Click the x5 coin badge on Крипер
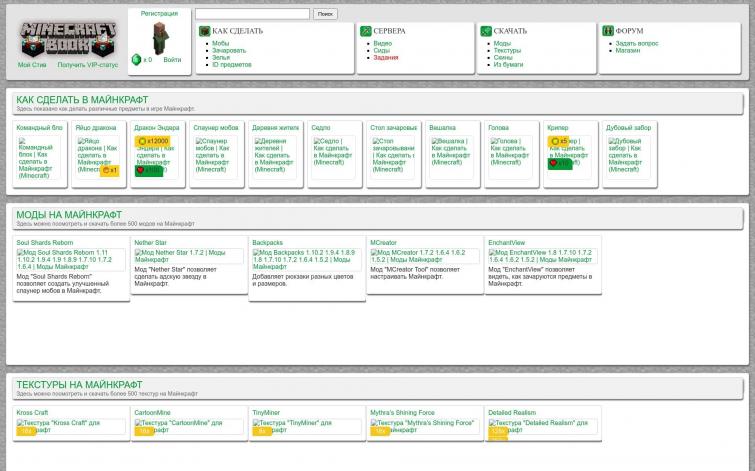The width and height of the screenshot is (755, 471). [x=558, y=141]
